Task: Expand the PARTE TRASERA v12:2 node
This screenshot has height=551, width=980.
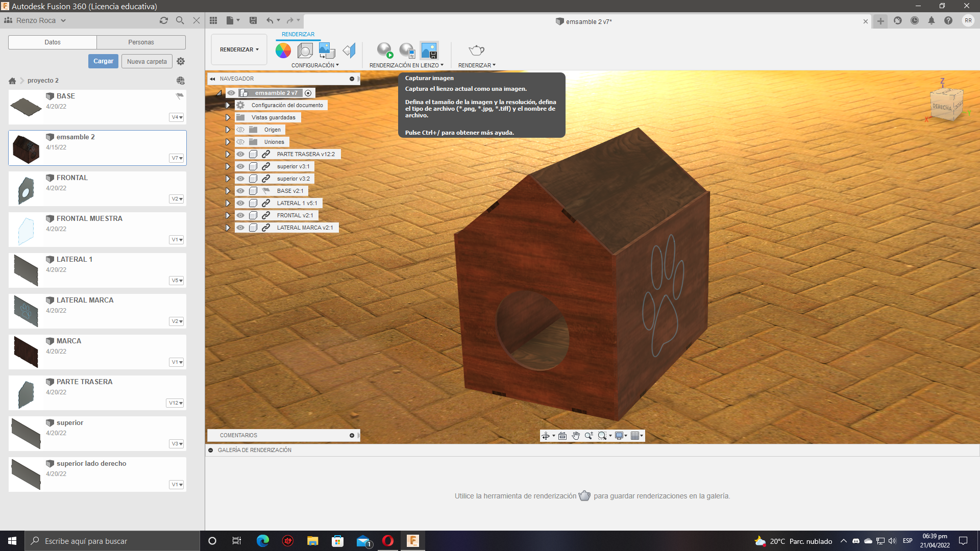Action: point(228,154)
